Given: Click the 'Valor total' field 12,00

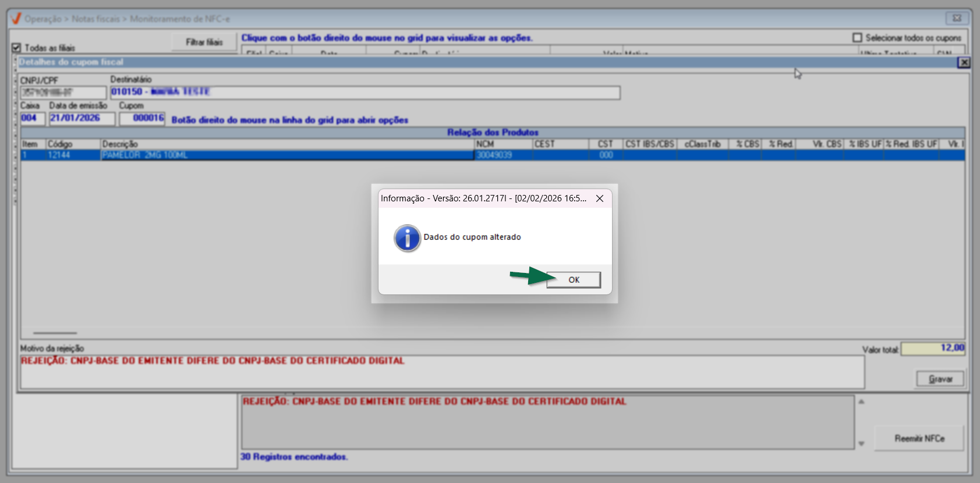Looking at the screenshot, I should [x=933, y=349].
